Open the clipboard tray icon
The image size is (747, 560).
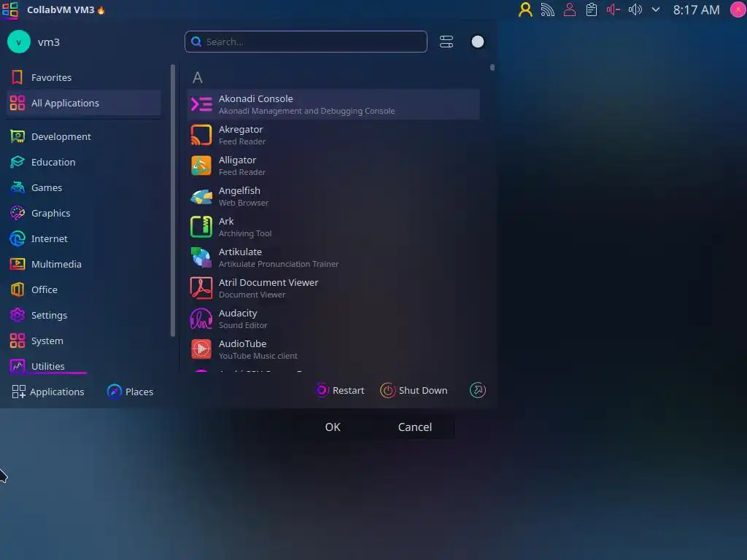tap(591, 9)
